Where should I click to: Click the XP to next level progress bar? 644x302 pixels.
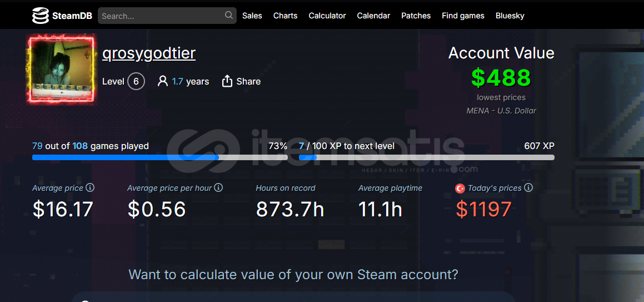[x=426, y=157]
